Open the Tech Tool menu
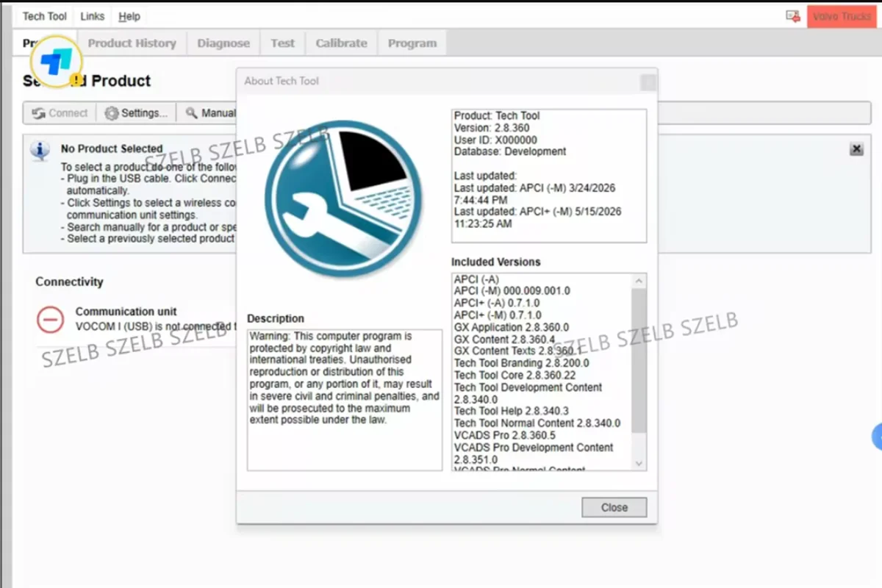 [x=45, y=16]
